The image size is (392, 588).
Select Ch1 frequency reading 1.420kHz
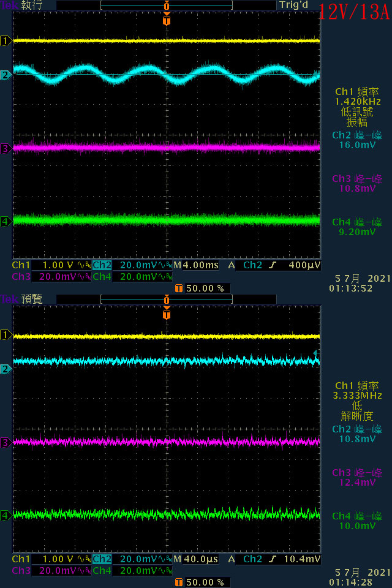(x=358, y=102)
